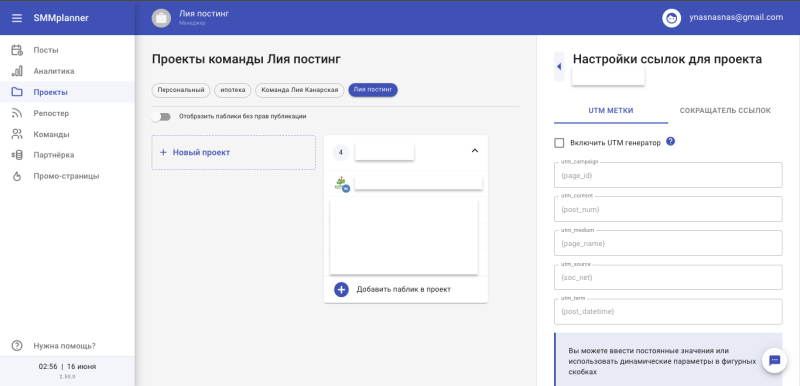This screenshot has width=800, height=386.
Task: Click Добавить паблик в проект plus button
Action: click(x=341, y=290)
